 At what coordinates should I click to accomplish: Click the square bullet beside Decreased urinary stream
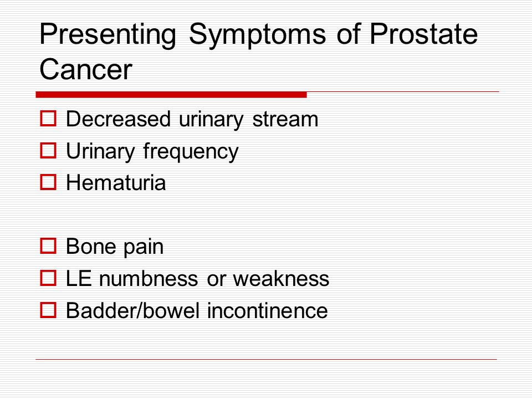48,119
